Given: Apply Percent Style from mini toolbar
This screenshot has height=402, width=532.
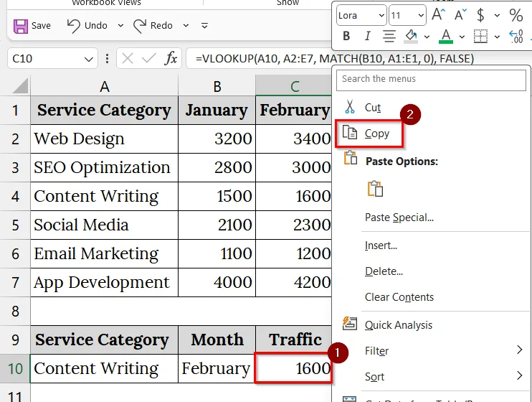Looking at the screenshot, I should [516, 15].
